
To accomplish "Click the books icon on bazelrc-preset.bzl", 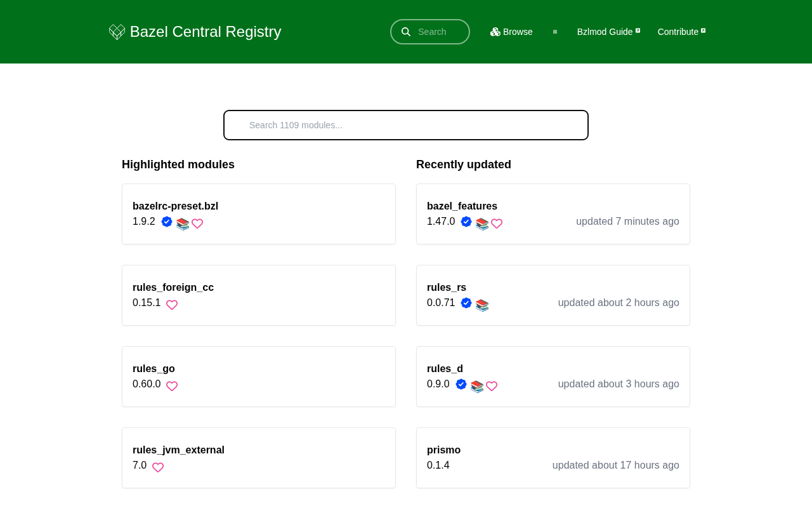I will coord(183,224).
